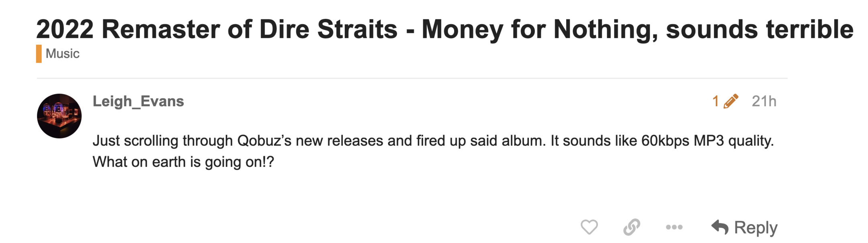Viewport: 868px width, 243px height.
Task: Show more post actions via the ellipsis icon
Action: pyautogui.click(x=674, y=227)
